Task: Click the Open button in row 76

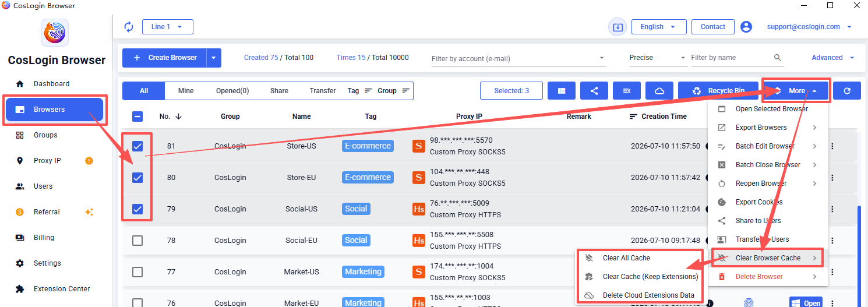Action: (x=805, y=303)
